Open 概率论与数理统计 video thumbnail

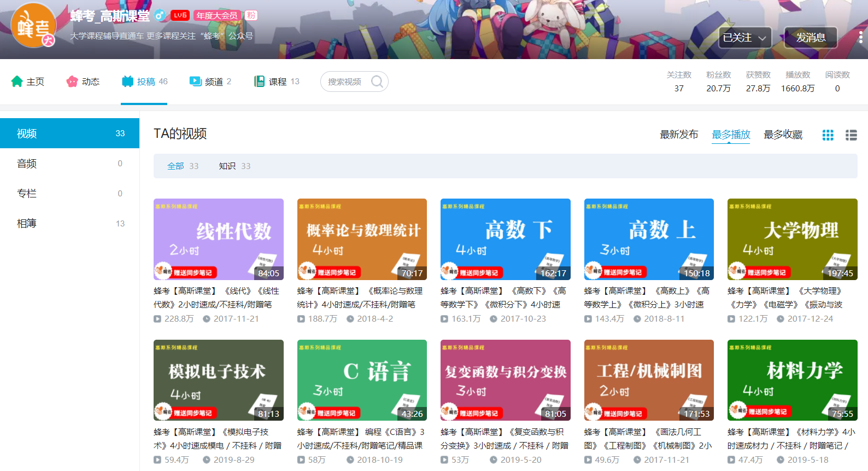[362, 239]
